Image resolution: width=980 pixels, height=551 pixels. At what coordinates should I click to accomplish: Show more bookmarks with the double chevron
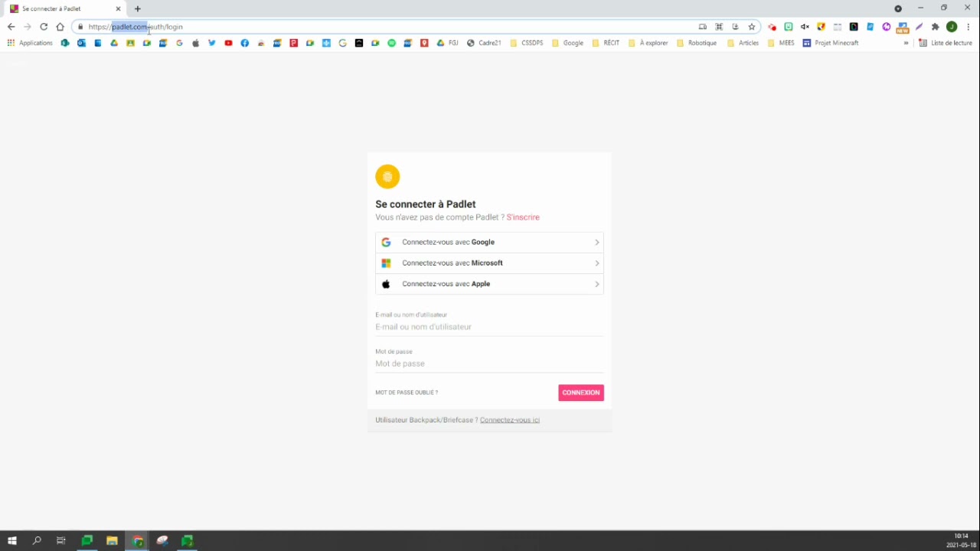(x=906, y=43)
